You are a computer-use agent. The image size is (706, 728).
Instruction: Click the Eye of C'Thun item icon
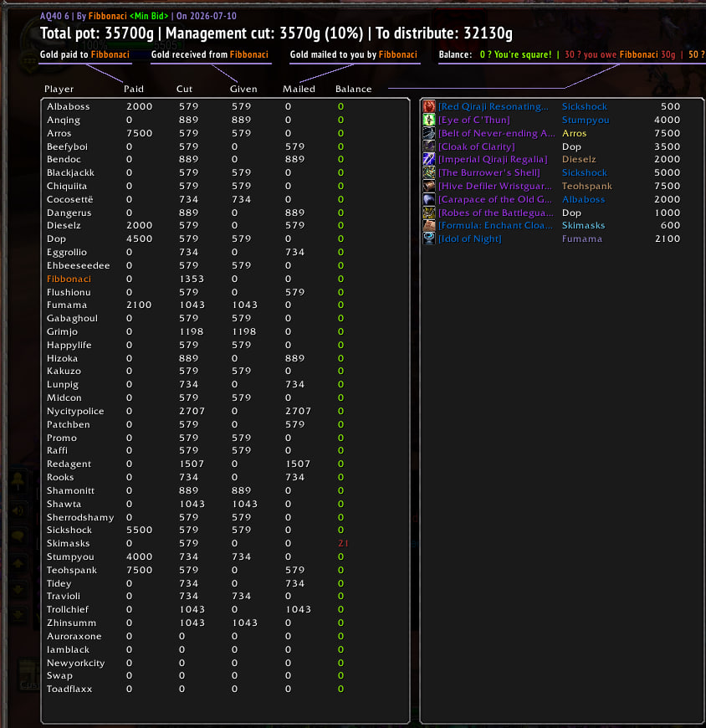click(x=429, y=120)
